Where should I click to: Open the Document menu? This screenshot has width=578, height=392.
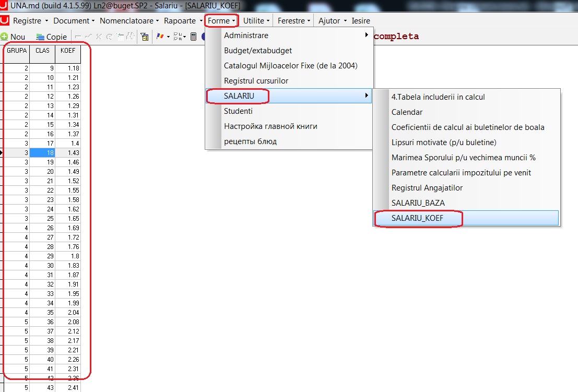tap(74, 21)
